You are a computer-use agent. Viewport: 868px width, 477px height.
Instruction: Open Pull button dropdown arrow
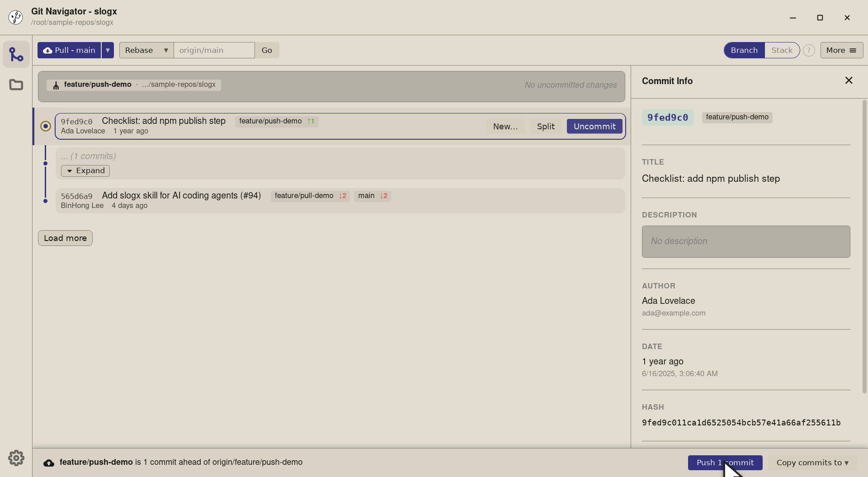(x=108, y=50)
